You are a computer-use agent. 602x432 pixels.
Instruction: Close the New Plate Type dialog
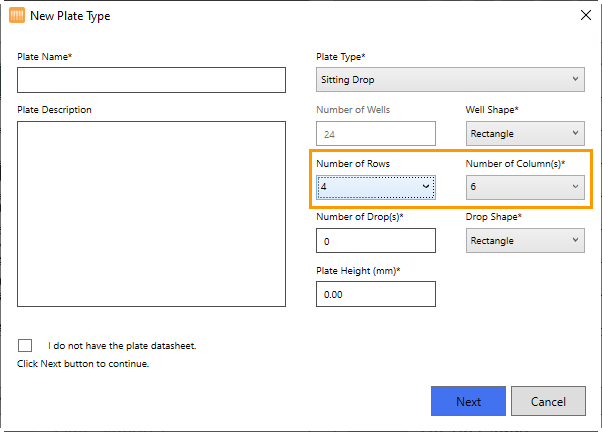[585, 15]
